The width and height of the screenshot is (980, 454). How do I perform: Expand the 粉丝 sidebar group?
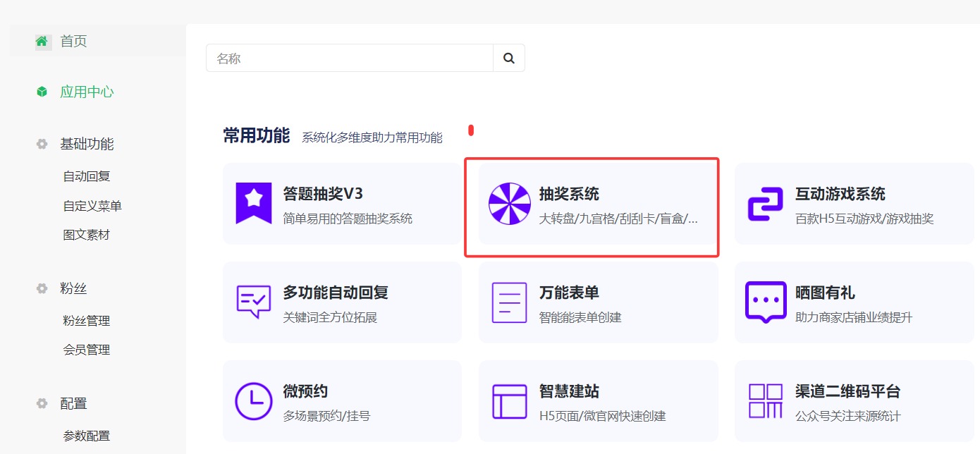pyautogui.click(x=73, y=289)
